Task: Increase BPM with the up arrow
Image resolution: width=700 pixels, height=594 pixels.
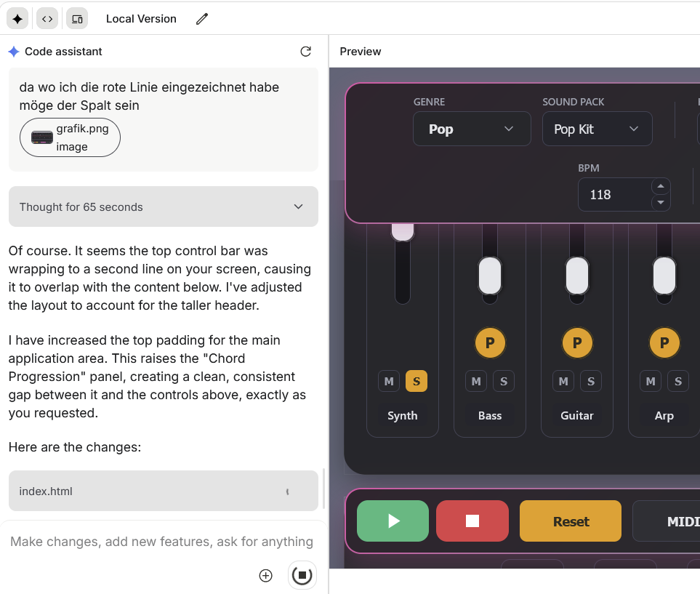Action: pyautogui.click(x=661, y=186)
